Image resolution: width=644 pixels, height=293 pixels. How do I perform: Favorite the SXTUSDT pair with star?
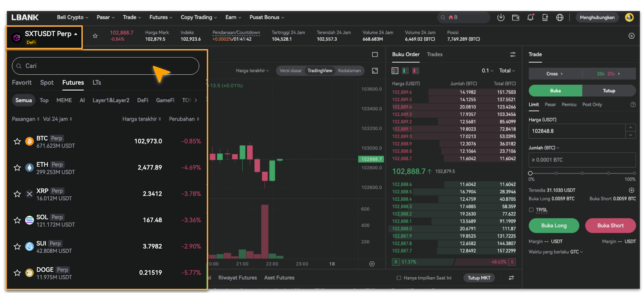pyautogui.click(x=95, y=36)
